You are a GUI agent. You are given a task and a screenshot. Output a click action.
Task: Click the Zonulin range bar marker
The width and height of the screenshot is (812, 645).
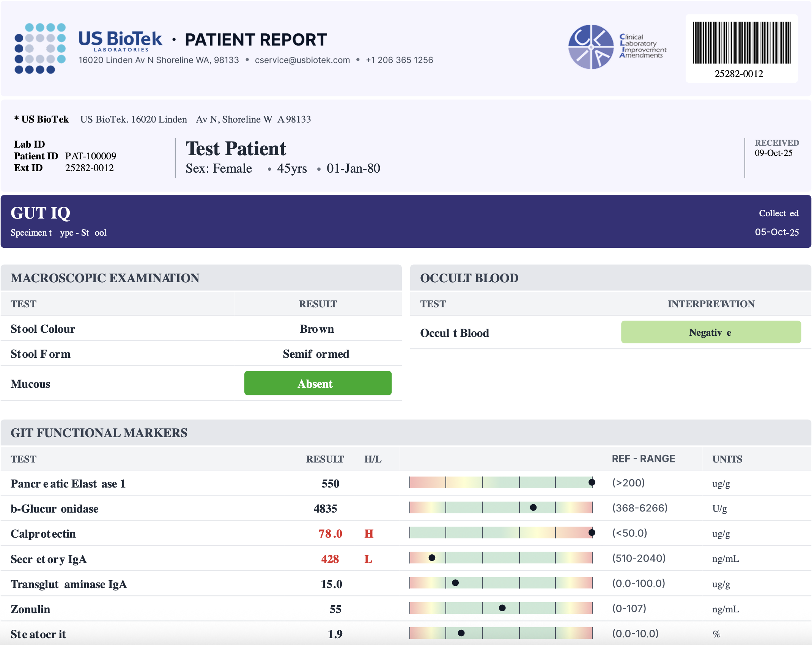(502, 608)
